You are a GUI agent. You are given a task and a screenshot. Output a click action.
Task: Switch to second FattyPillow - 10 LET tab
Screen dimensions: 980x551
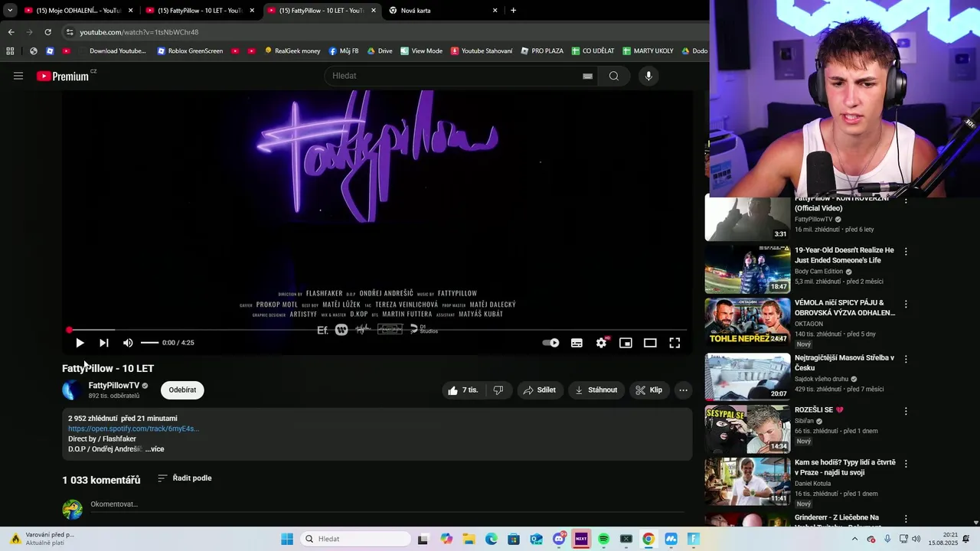(x=322, y=10)
